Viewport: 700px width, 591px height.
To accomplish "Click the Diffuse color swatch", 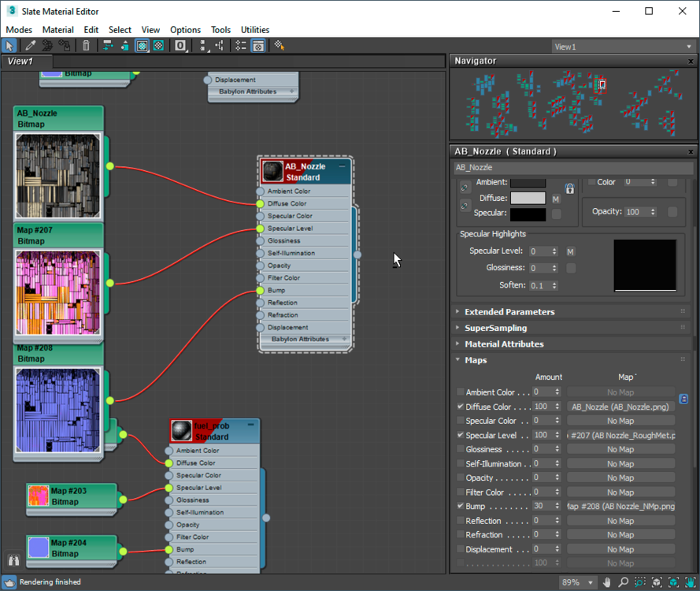I will click(x=527, y=199).
